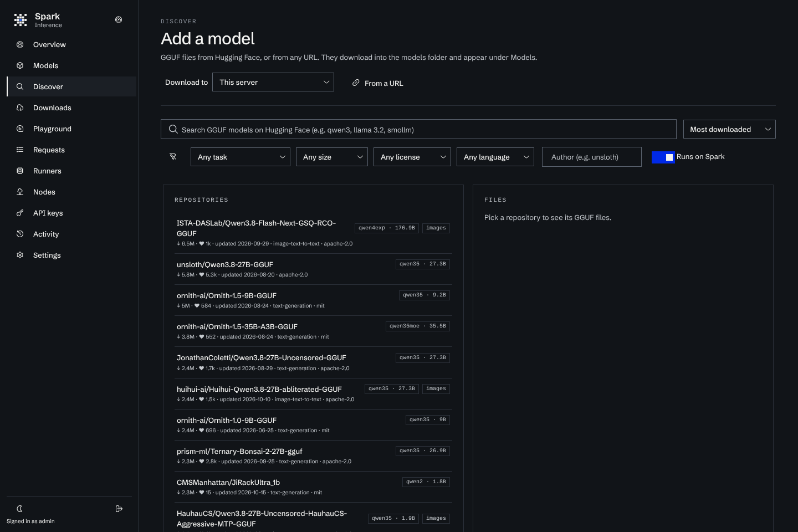The image size is (798, 532).
Task: Click the API keys key icon
Action: pyautogui.click(x=20, y=213)
